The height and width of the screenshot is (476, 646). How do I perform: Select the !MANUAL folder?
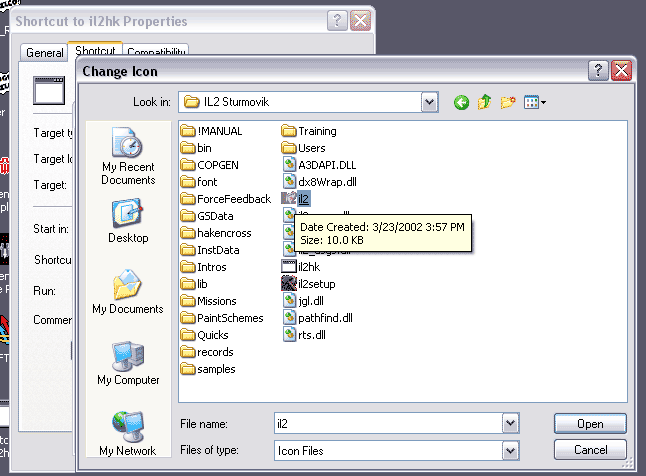[212, 131]
